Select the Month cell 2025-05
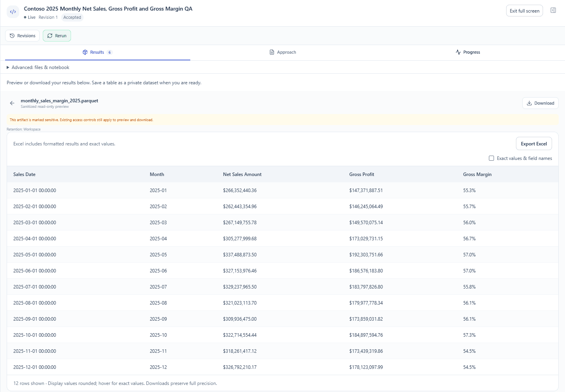 coord(158,255)
